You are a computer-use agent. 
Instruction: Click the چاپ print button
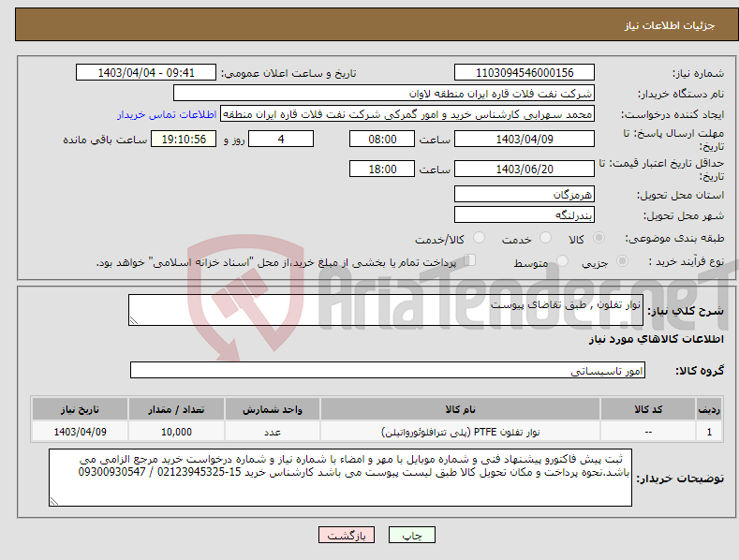click(412, 535)
